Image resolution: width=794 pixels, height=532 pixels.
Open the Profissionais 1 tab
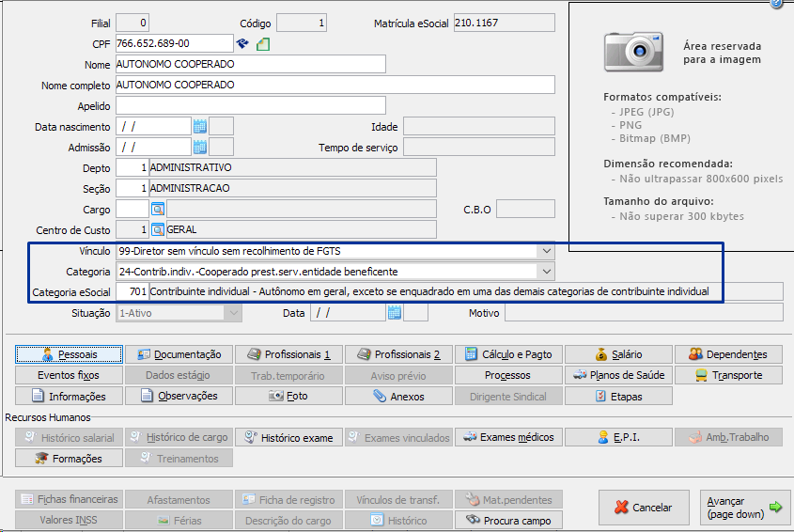point(288,354)
